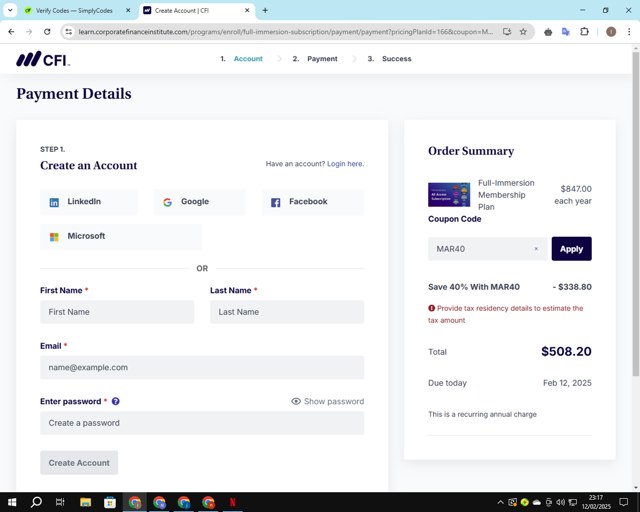Go to Success step
640x512 pixels.
click(x=396, y=59)
